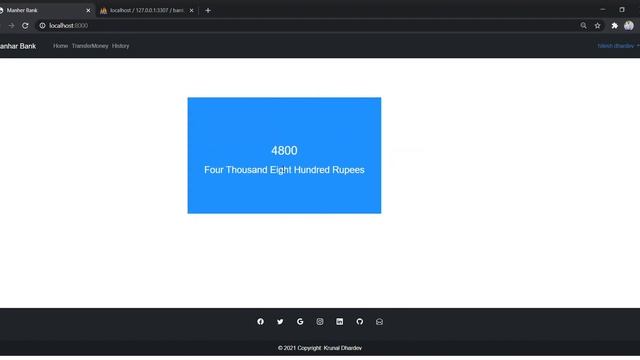Open the browser extensions puzzle icon
The width and height of the screenshot is (640, 360).
614,25
